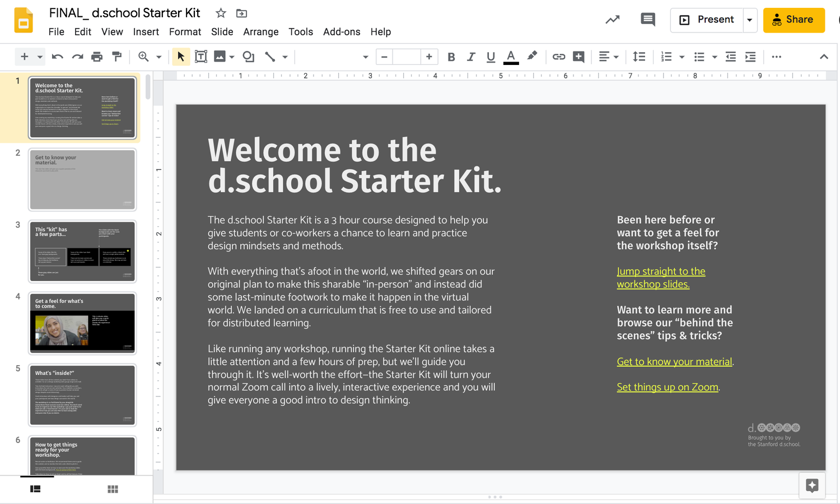Toggle bold formatting
840x504 pixels.
[x=451, y=57]
